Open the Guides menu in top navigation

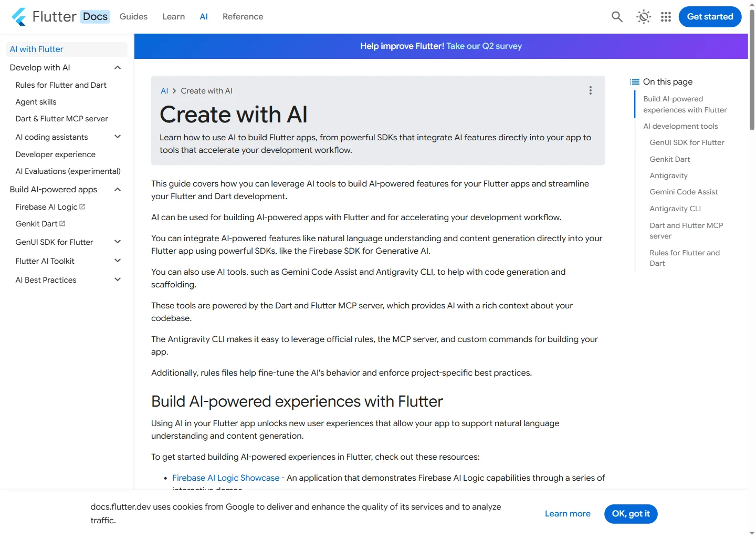point(133,17)
